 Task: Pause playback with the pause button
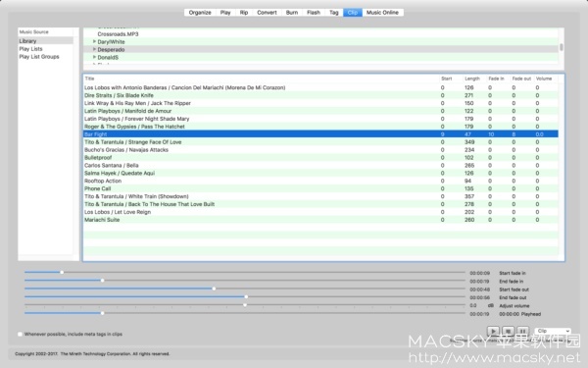pos(522,332)
